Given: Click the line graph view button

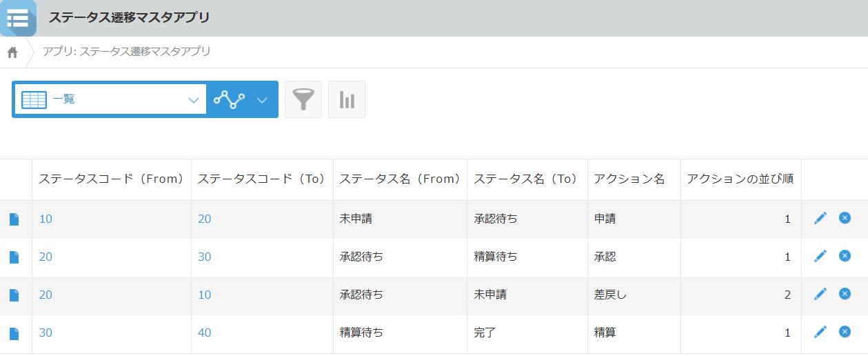Looking at the screenshot, I should [230, 100].
